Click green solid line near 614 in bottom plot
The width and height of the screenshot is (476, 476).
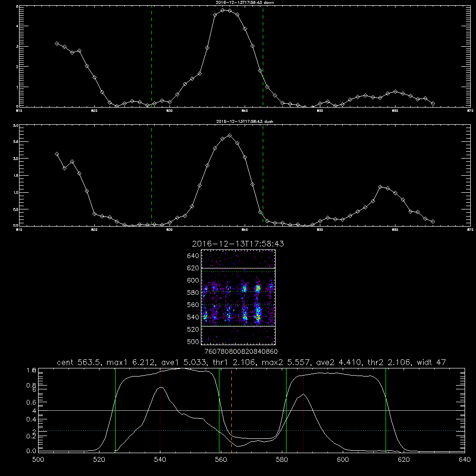[x=386, y=411]
